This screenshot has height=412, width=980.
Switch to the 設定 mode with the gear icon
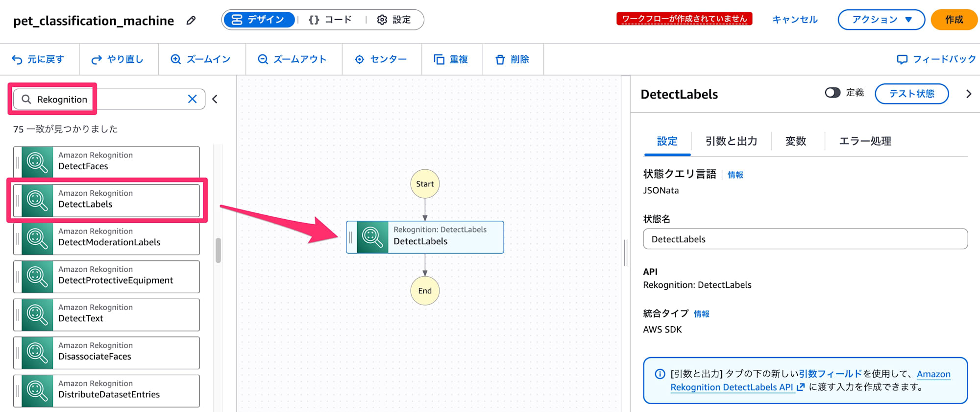pos(394,20)
